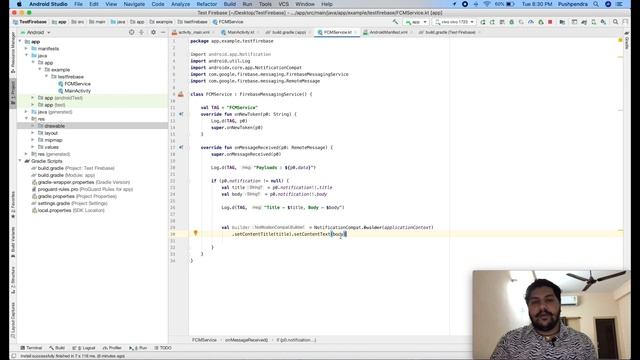Expand the layout folder
The image size is (640, 360).
33,133
